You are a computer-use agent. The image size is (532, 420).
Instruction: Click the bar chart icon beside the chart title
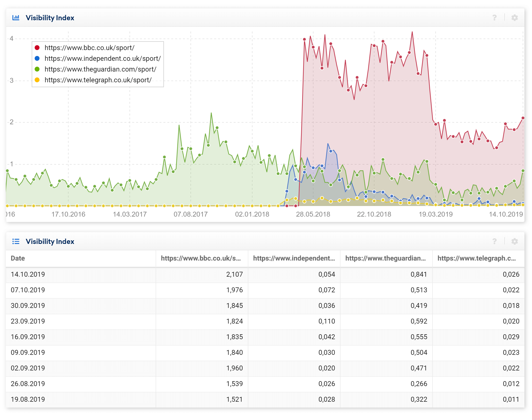16,18
